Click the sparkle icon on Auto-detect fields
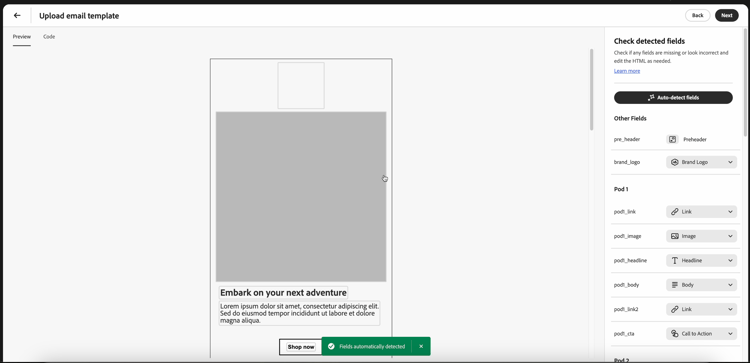This screenshot has height=363, width=750. click(x=651, y=98)
